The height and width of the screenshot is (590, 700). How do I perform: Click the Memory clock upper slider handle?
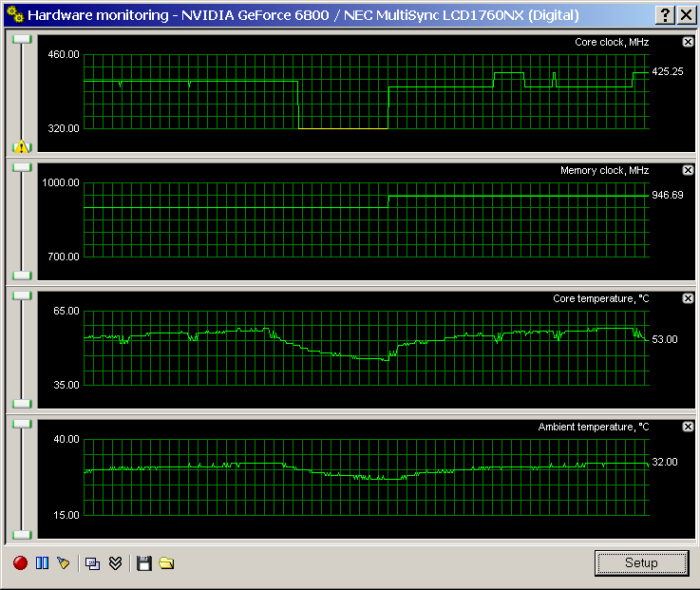(22, 167)
